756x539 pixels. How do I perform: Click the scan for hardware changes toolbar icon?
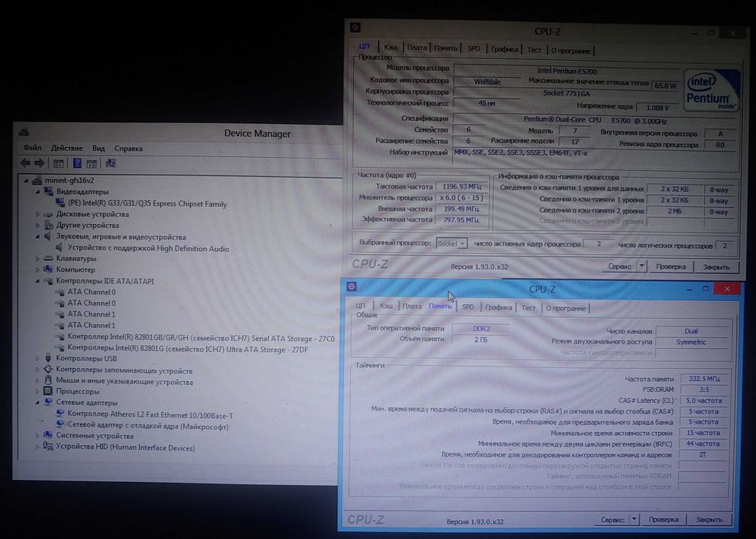(110, 163)
